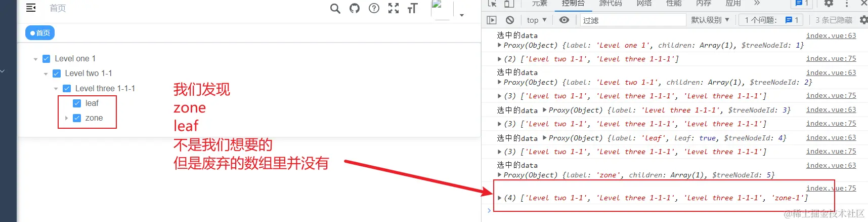Select the 'Level two 1-1' tree label

(89, 73)
